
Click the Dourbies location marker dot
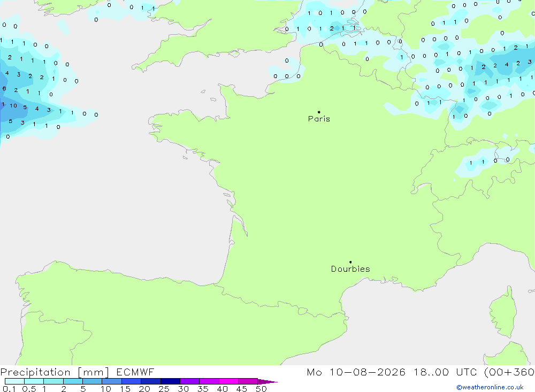coord(350,262)
